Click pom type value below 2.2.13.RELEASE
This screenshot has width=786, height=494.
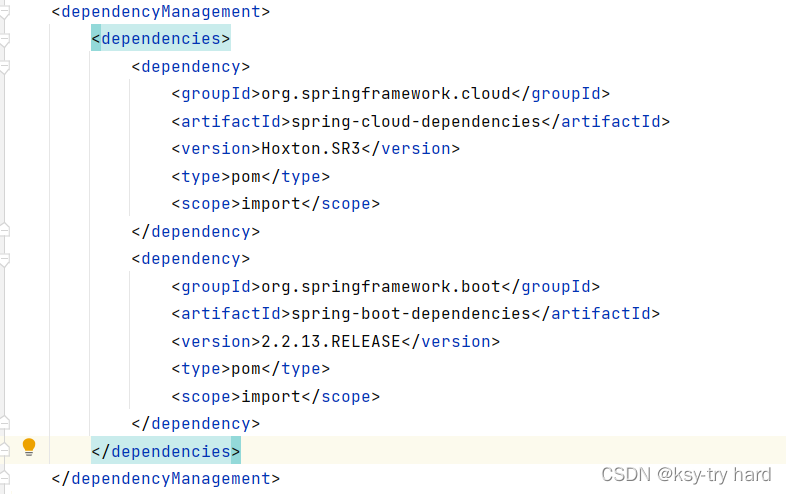point(246,369)
